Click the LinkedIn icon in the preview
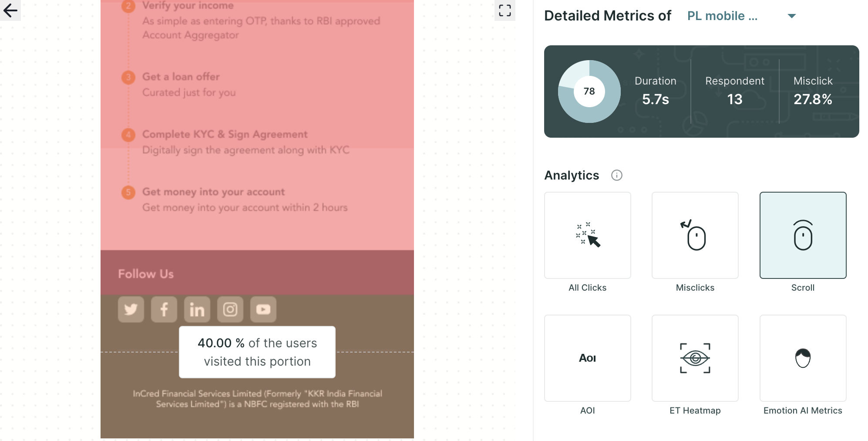 click(197, 309)
